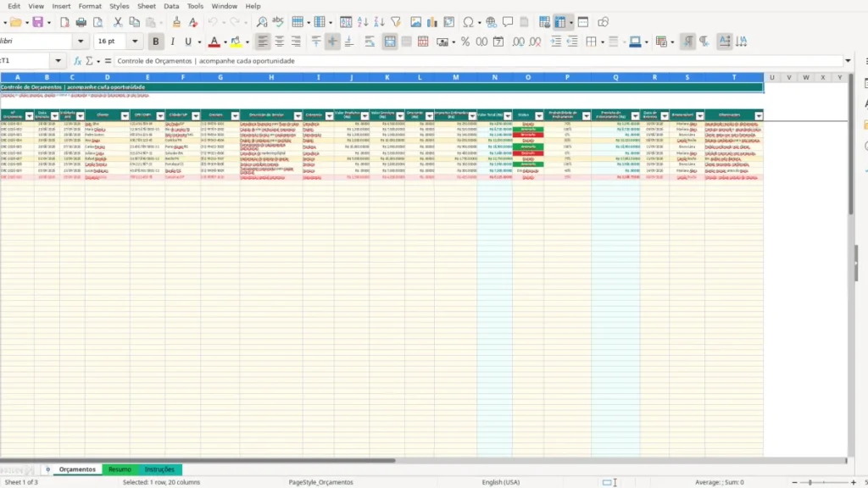Image resolution: width=868 pixels, height=488 pixels.
Task: Add decimal place icon
Action: click(x=518, y=42)
